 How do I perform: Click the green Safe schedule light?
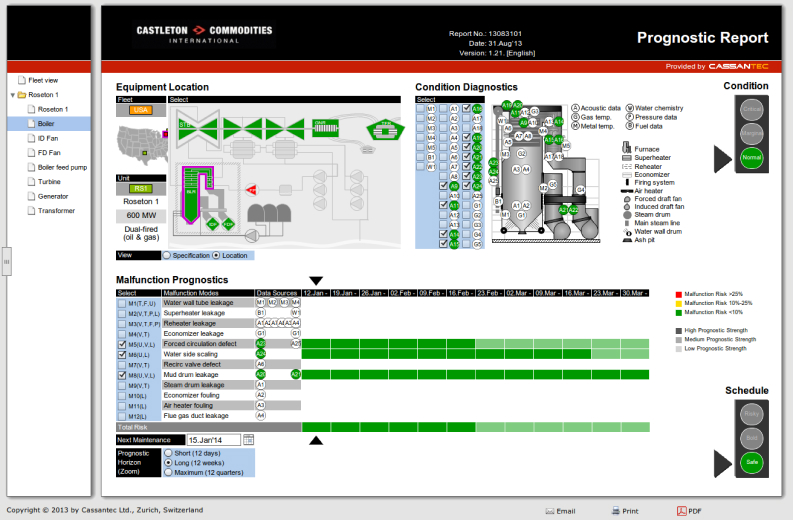click(x=752, y=462)
